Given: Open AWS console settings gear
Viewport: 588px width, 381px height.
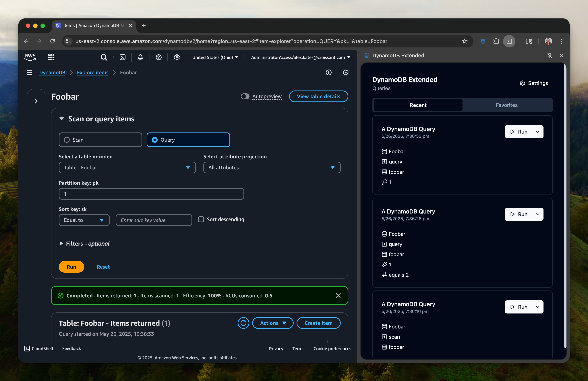Looking at the screenshot, I should click(177, 57).
